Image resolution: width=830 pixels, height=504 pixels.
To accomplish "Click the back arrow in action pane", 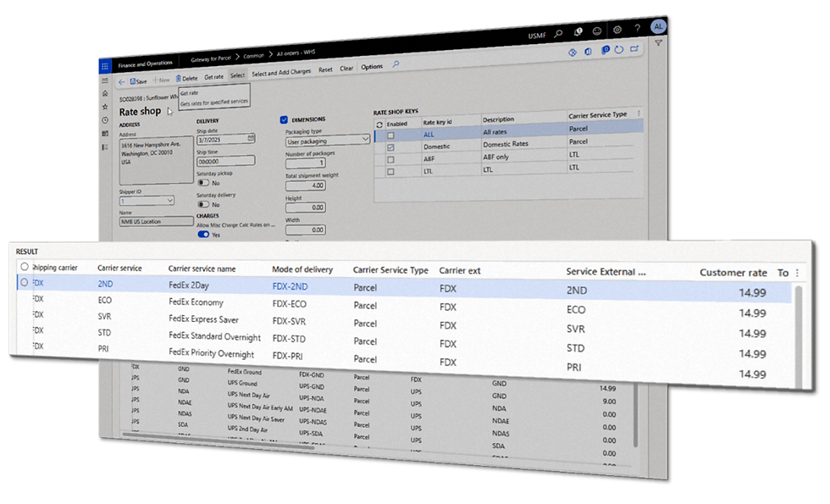I will 121,82.
